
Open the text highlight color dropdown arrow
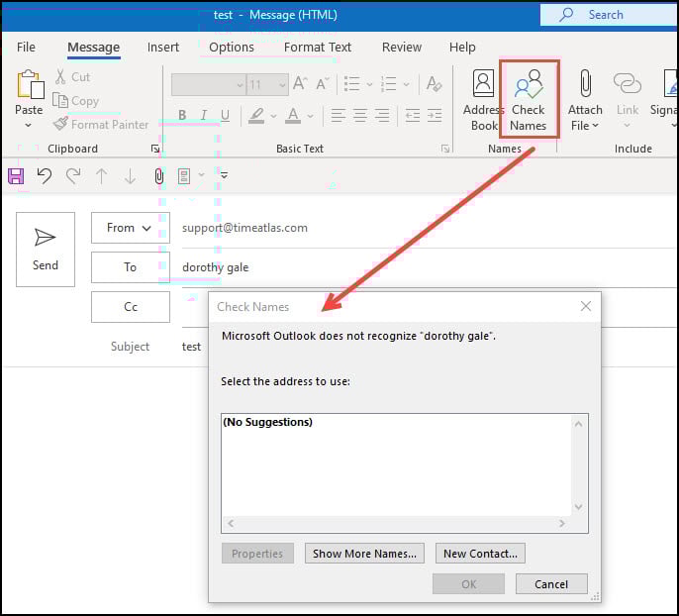click(x=273, y=116)
